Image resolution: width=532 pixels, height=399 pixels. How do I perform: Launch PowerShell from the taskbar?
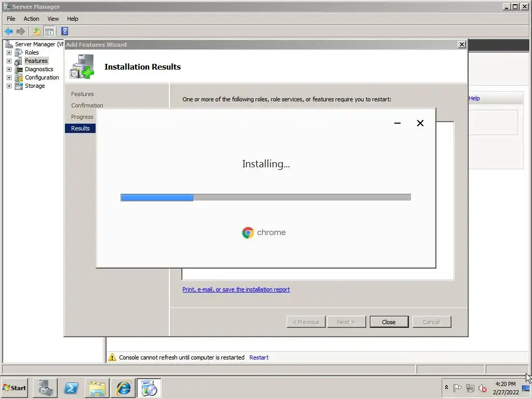[x=71, y=388]
